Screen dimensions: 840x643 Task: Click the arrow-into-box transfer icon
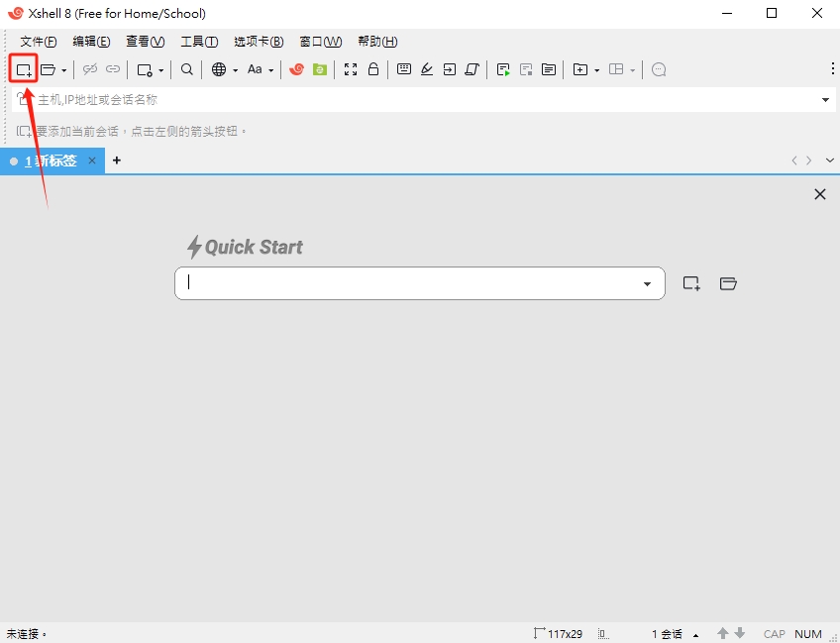pos(450,69)
